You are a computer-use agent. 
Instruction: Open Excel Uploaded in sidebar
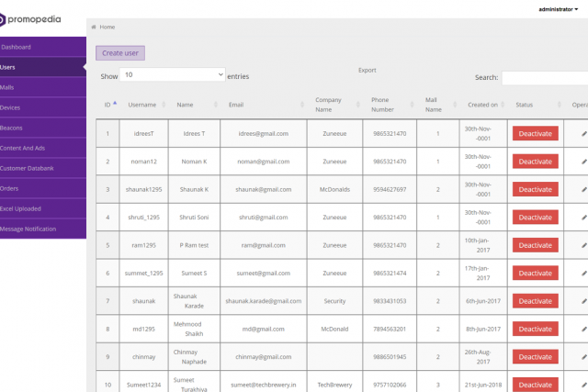(43, 208)
